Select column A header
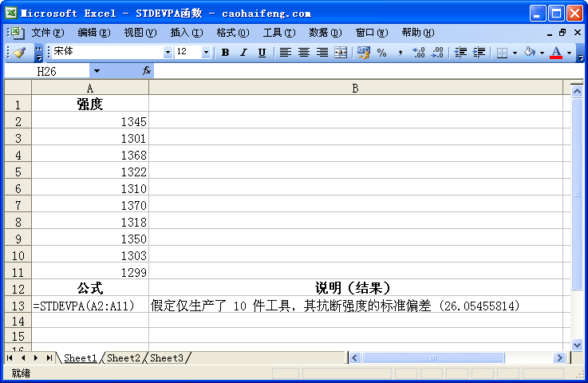588x383 pixels. pos(90,88)
